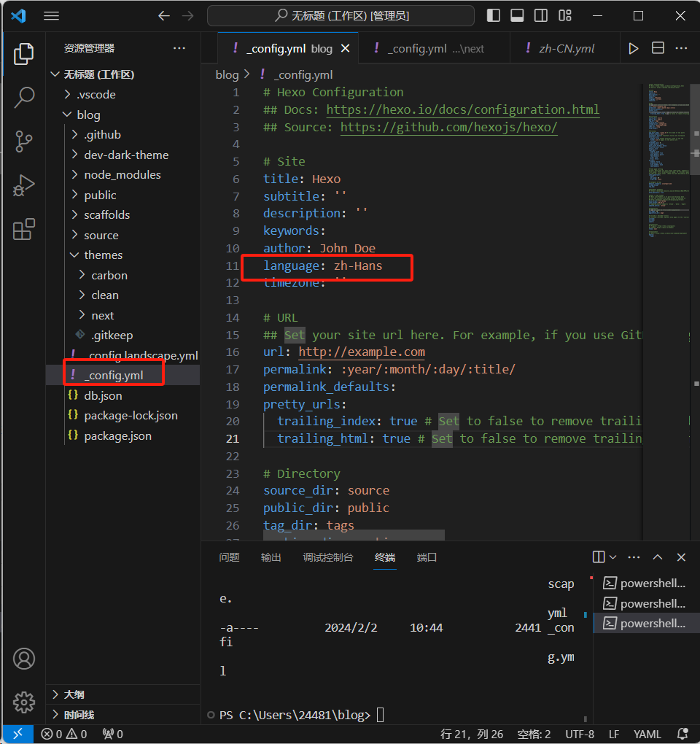Image resolution: width=700 pixels, height=744 pixels.
Task: Expand the .github folder
Action: tap(122, 135)
